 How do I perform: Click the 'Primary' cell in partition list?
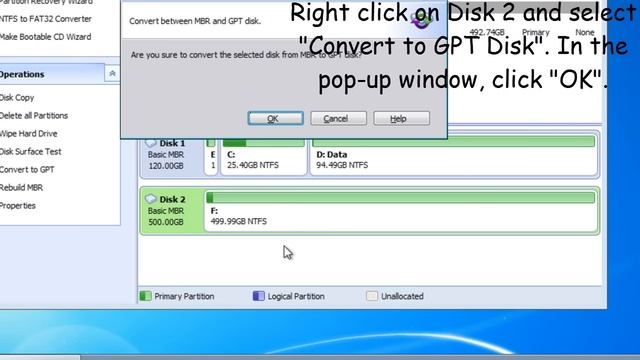click(x=536, y=32)
